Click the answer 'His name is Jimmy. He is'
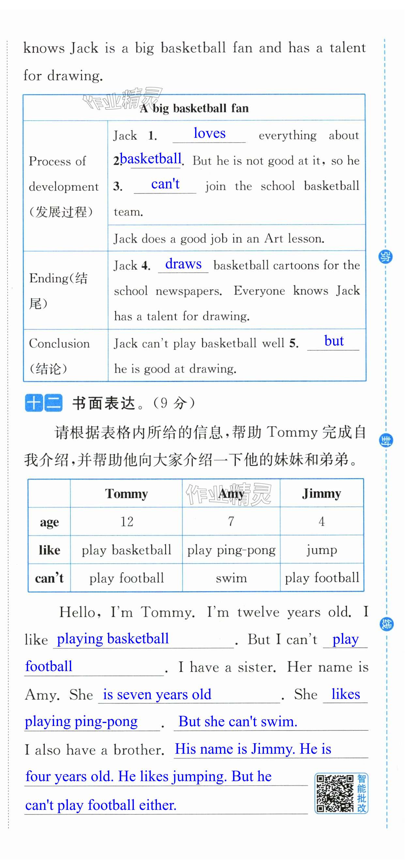The image size is (413, 868). (x=253, y=749)
